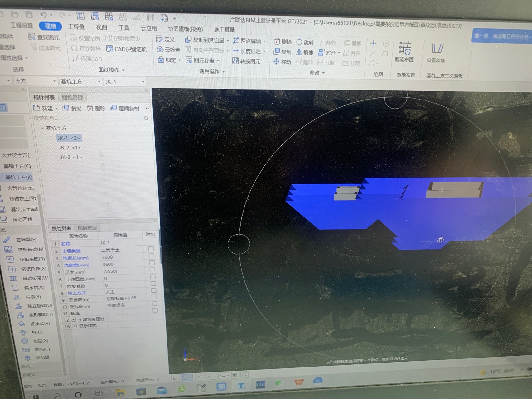
Task: Run 云检查 cloud check
Action: (x=168, y=50)
